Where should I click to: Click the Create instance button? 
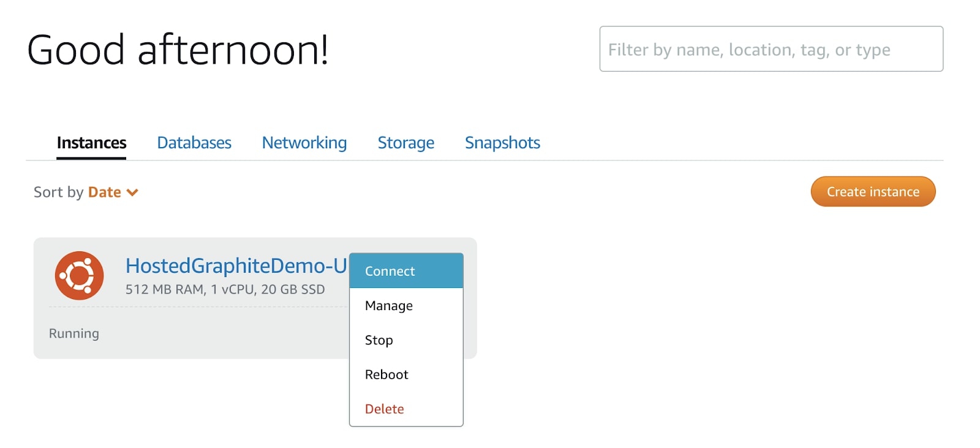[x=873, y=192]
